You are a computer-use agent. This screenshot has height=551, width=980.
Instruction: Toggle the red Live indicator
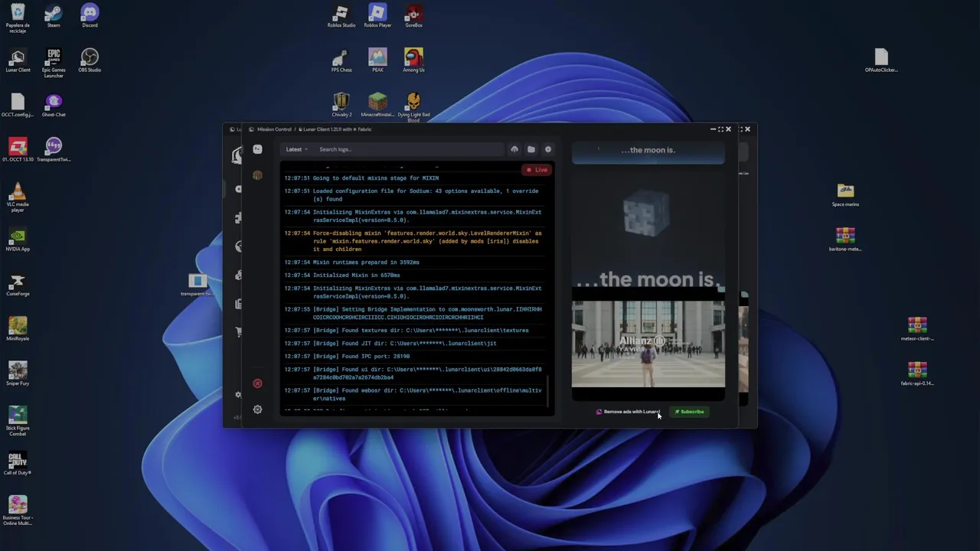click(537, 170)
